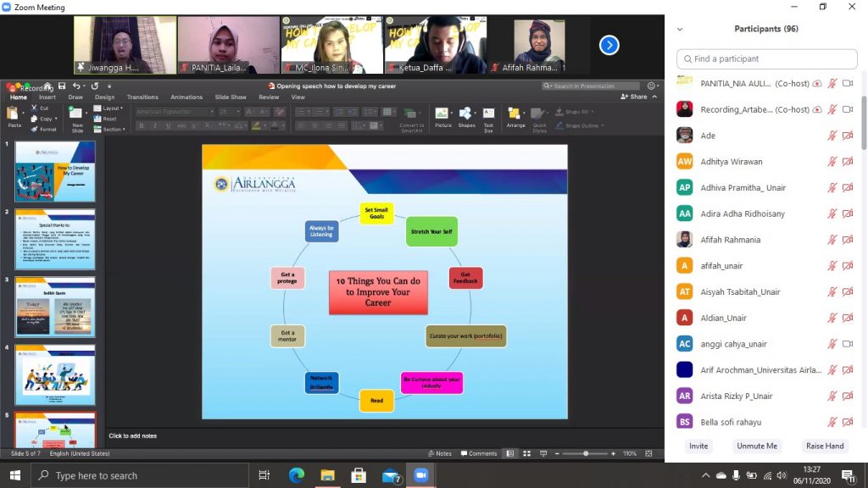
Task: Expand the Layout dropdown in ribbon
Action: (x=108, y=108)
